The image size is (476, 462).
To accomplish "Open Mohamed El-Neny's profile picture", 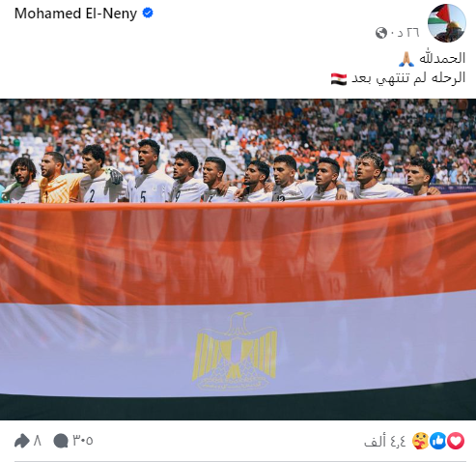I will tap(447, 23).
